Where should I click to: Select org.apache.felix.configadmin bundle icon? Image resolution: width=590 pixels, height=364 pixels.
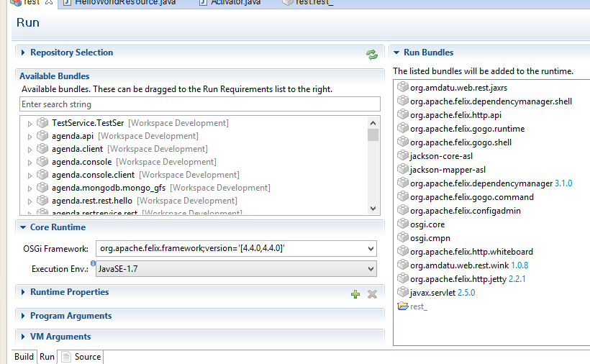pyautogui.click(x=403, y=210)
